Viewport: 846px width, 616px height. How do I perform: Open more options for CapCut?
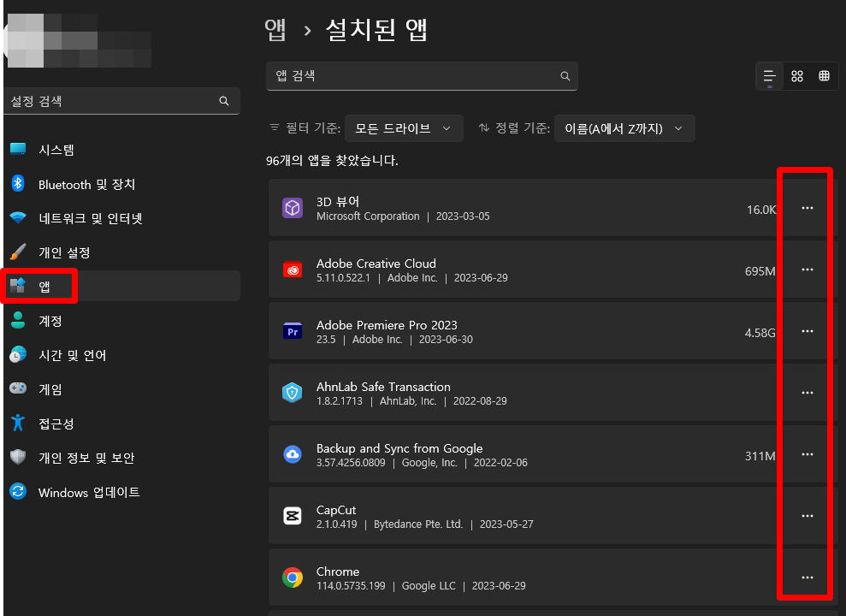pyautogui.click(x=807, y=516)
